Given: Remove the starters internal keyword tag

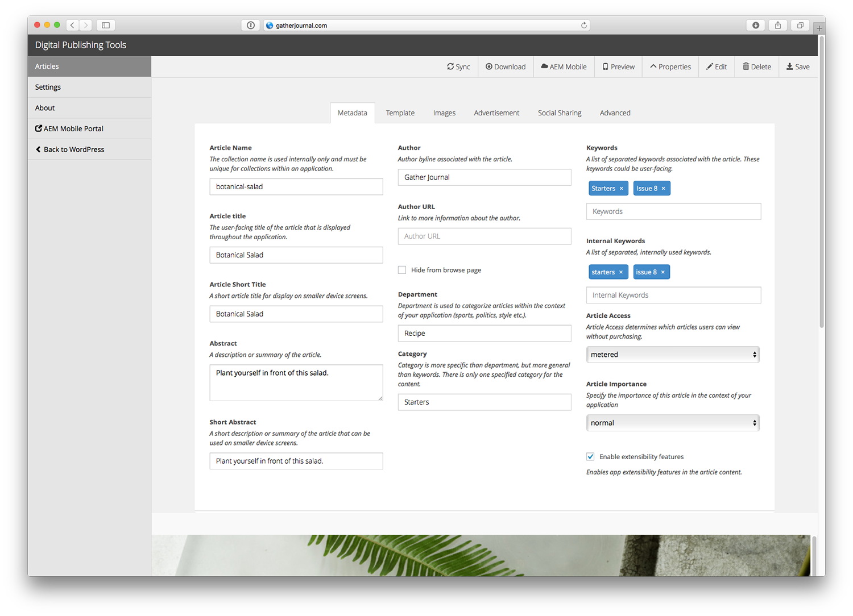Looking at the screenshot, I should tap(621, 272).
